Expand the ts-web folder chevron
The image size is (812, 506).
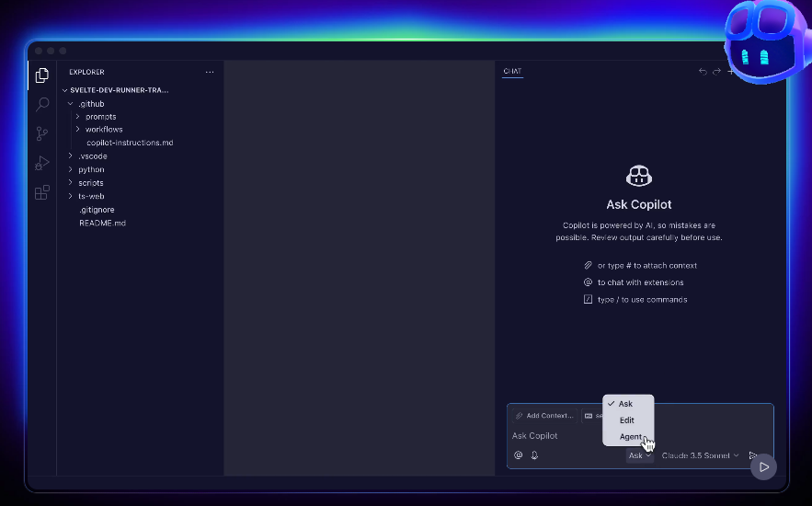pyautogui.click(x=71, y=196)
